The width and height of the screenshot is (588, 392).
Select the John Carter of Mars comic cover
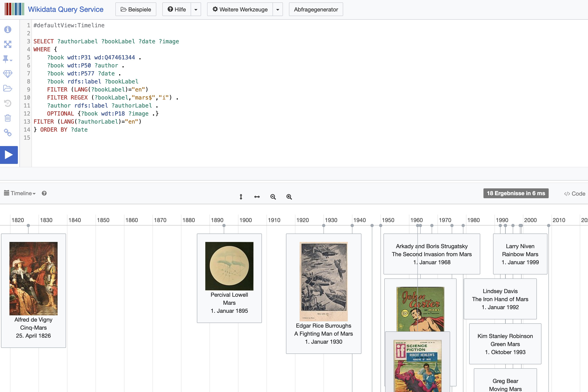420,309
